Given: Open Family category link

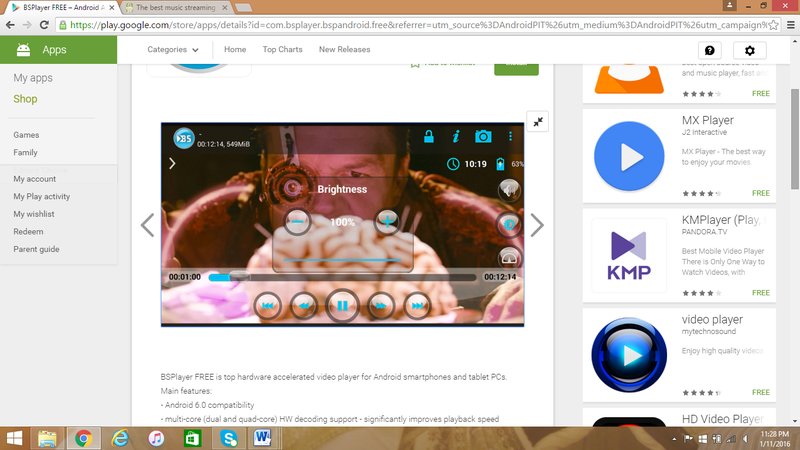Looking at the screenshot, I should (25, 152).
